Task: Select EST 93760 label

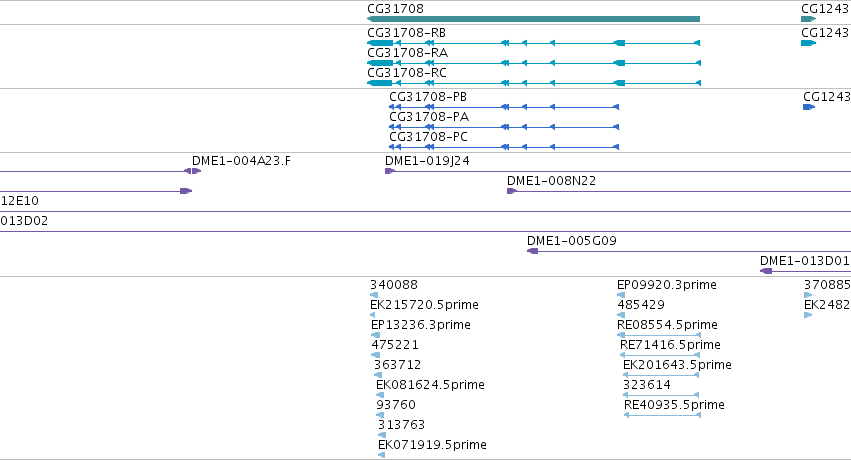Action: pos(396,405)
